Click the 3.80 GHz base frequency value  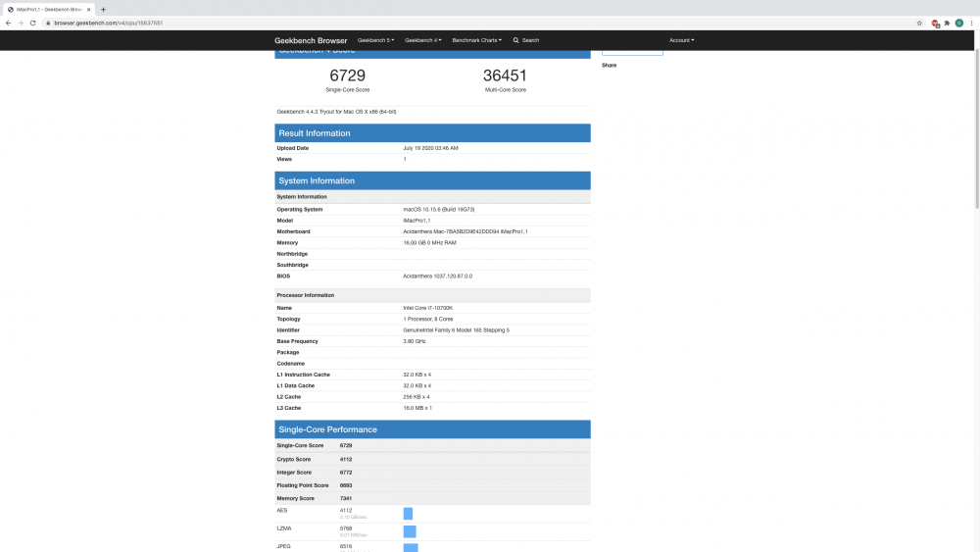[415, 341]
